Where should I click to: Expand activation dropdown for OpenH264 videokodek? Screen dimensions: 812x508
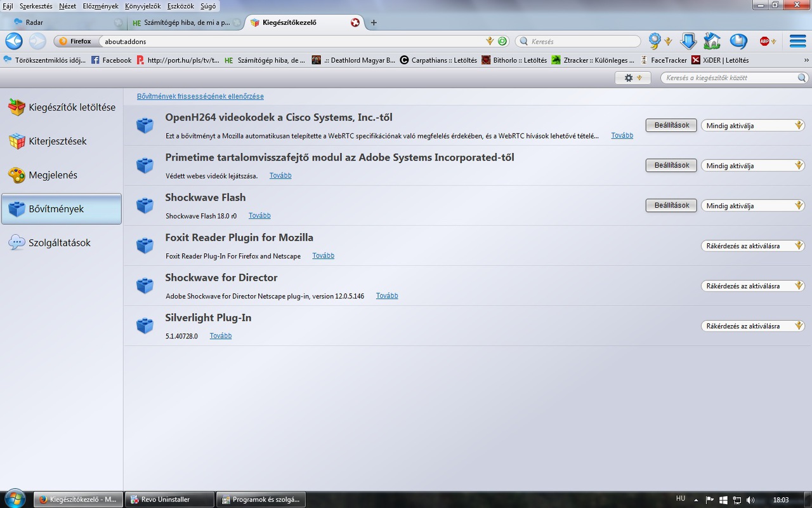753,126
